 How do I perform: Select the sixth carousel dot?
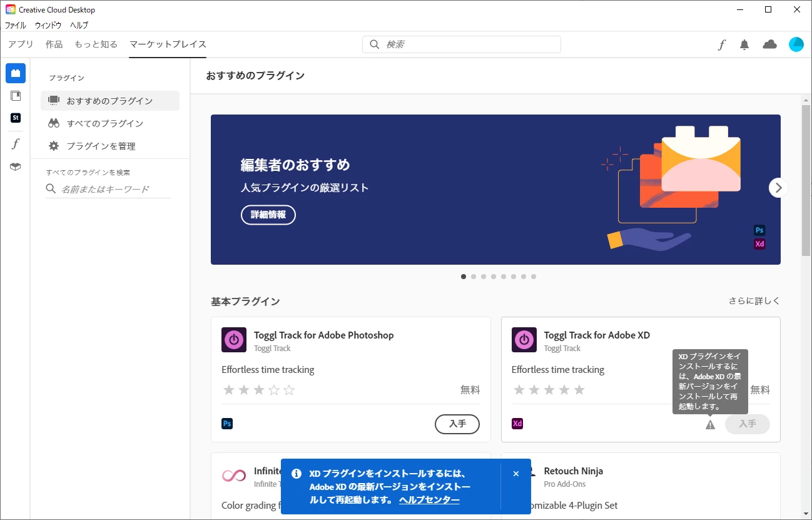(x=514, y=277)
